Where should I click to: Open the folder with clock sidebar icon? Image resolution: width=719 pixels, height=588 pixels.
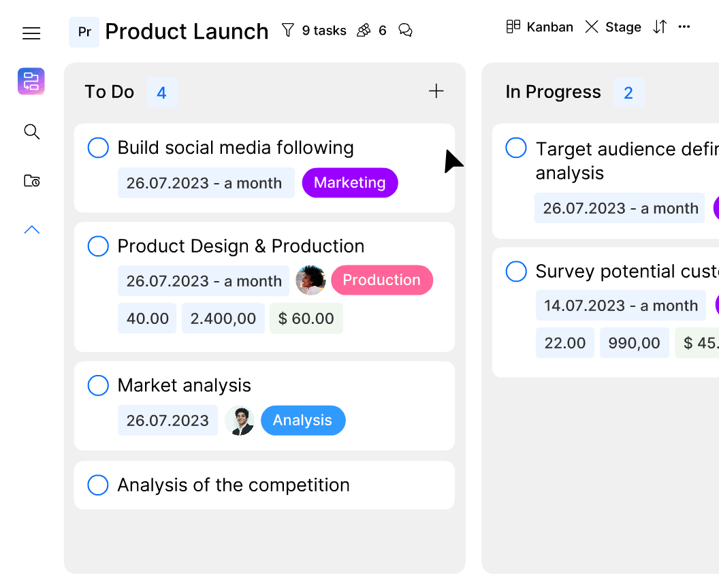click(31, 180)
